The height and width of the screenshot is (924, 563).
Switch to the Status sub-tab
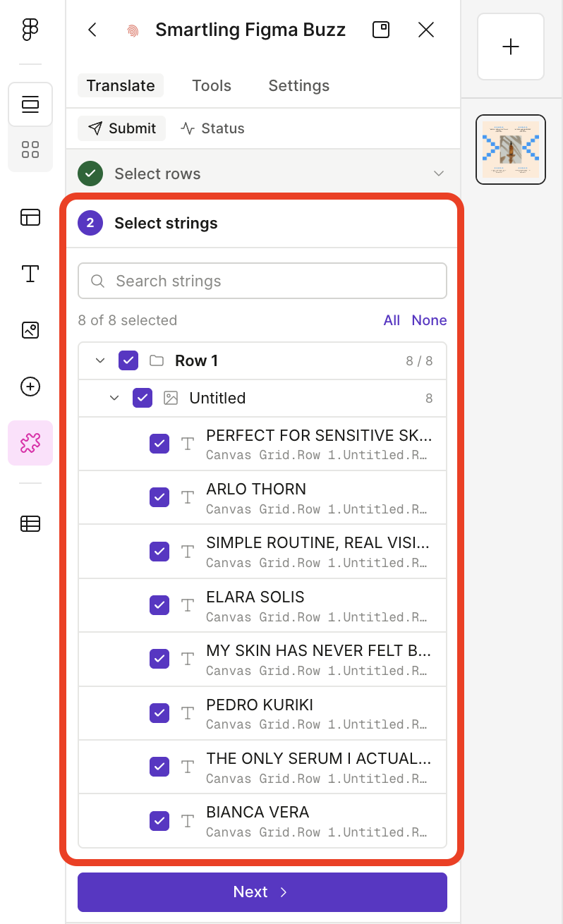pyautogui.click(x=212, y=128)
